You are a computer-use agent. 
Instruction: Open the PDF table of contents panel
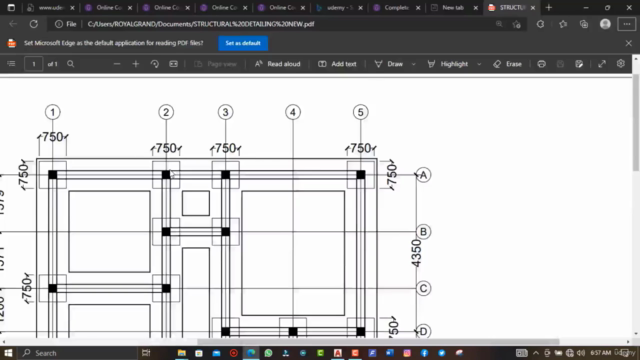pyautogui.click(x=11, y=64)
